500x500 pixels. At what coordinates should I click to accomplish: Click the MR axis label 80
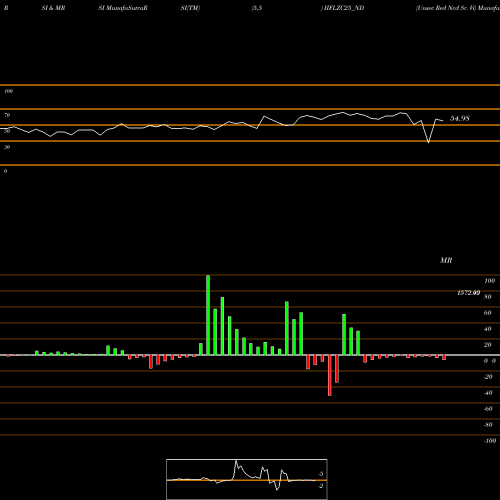click(x=488, y=297)
